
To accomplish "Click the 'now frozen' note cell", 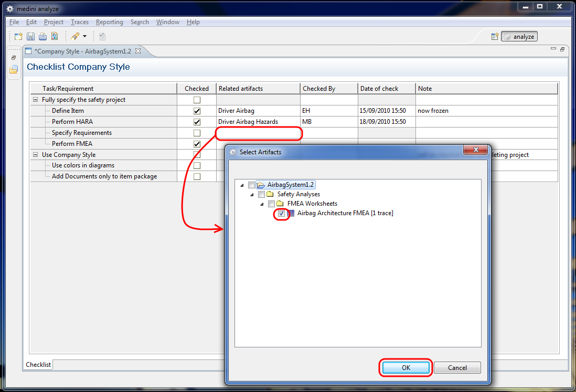I will click(487, 111).
